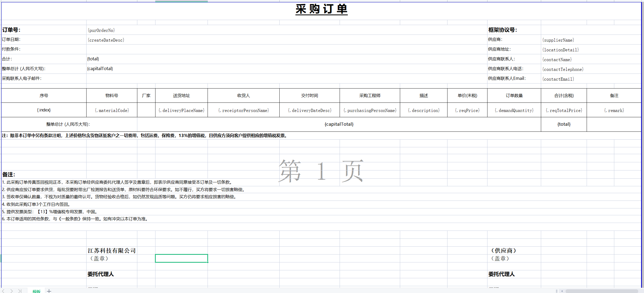
Task: Click the last sheet navigation arrow
Action: pyautogui.click(x=20, y=291)
